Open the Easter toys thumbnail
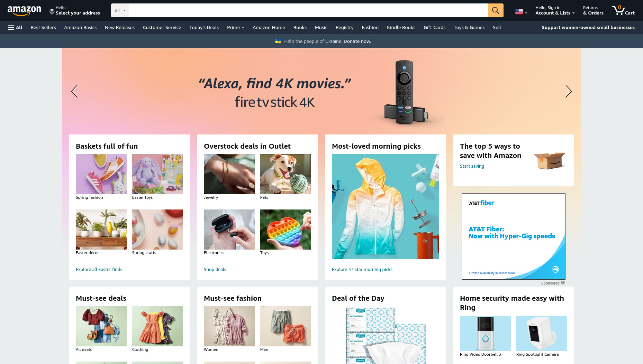 click(x=157, y=174)
